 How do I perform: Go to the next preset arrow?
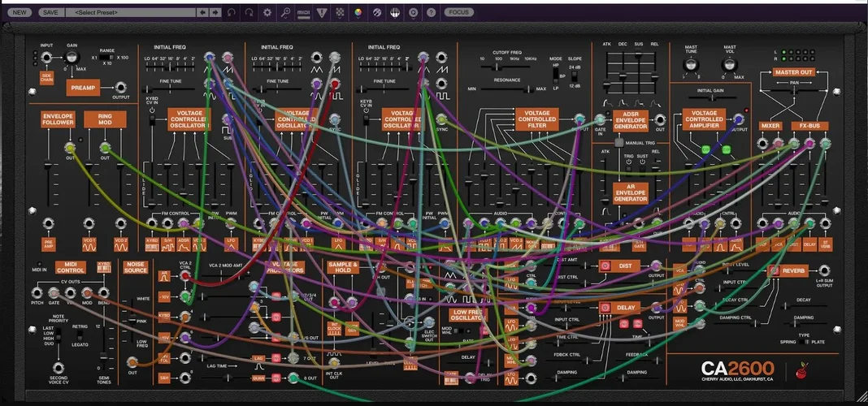(215, 12)
